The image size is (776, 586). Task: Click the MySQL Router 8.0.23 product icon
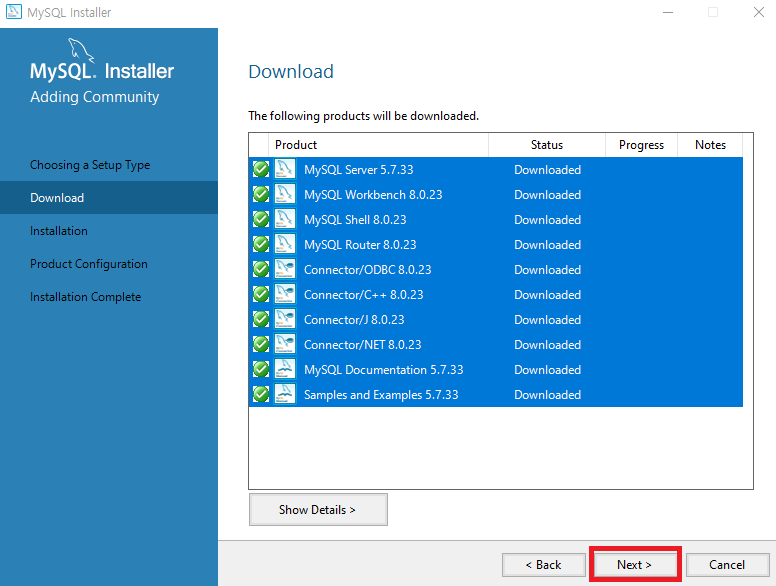pos(285,244)
